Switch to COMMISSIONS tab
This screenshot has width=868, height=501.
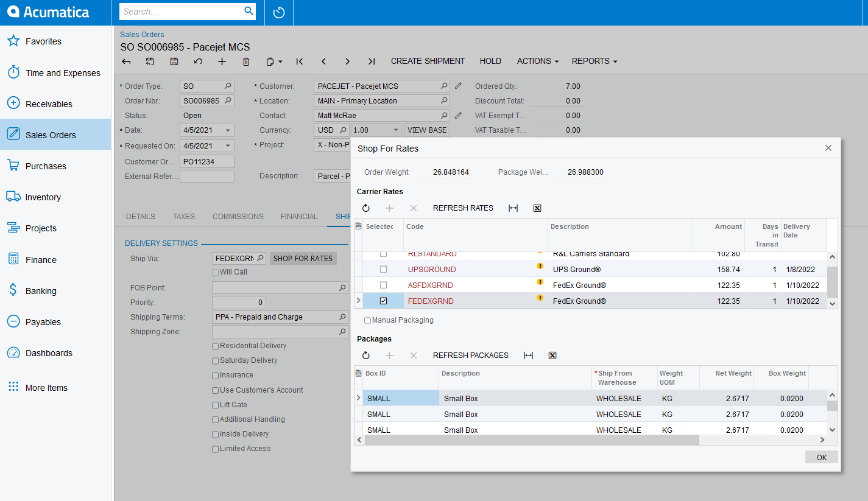pyautogui.click(x=238, y=217)
